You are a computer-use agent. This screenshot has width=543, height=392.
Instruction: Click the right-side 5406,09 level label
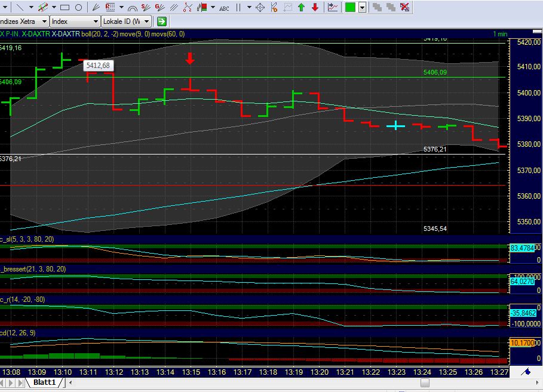[435, 72]
